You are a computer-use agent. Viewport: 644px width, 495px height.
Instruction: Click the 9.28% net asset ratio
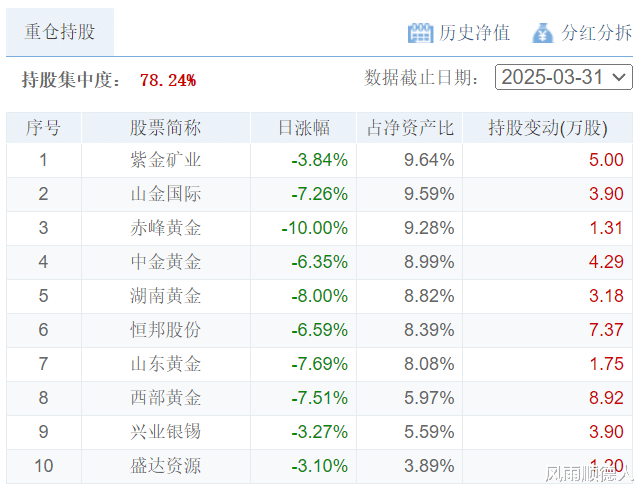[429, 228]
